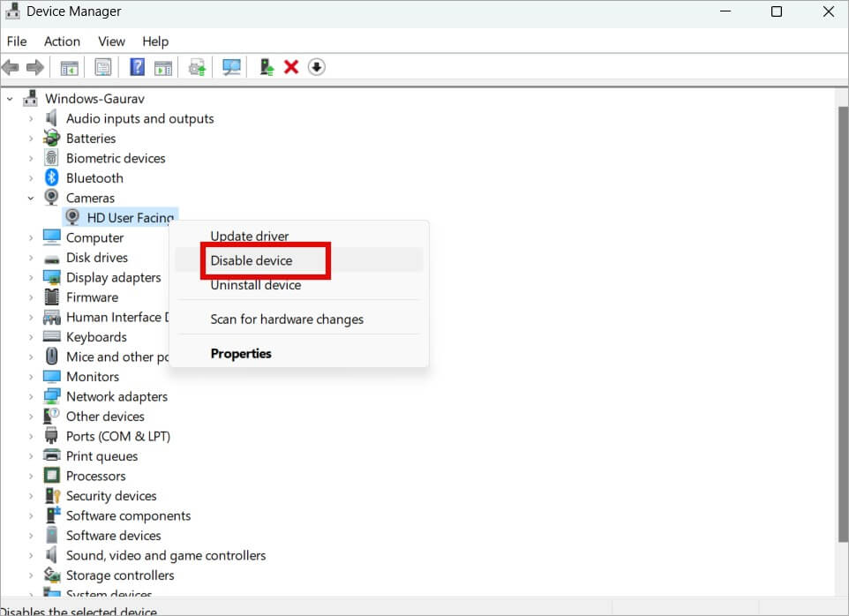Expand the Bluetooth category
Viewport: 849px width, 616px height.
(x=31, y=178)
